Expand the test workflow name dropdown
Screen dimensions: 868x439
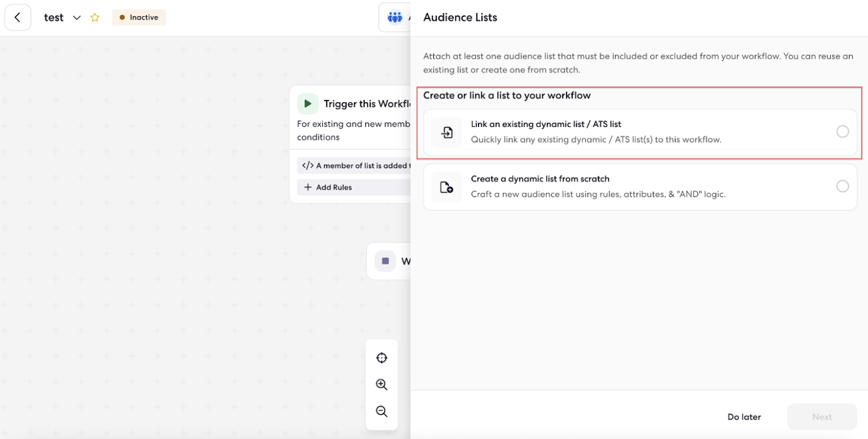coord(77,17)
